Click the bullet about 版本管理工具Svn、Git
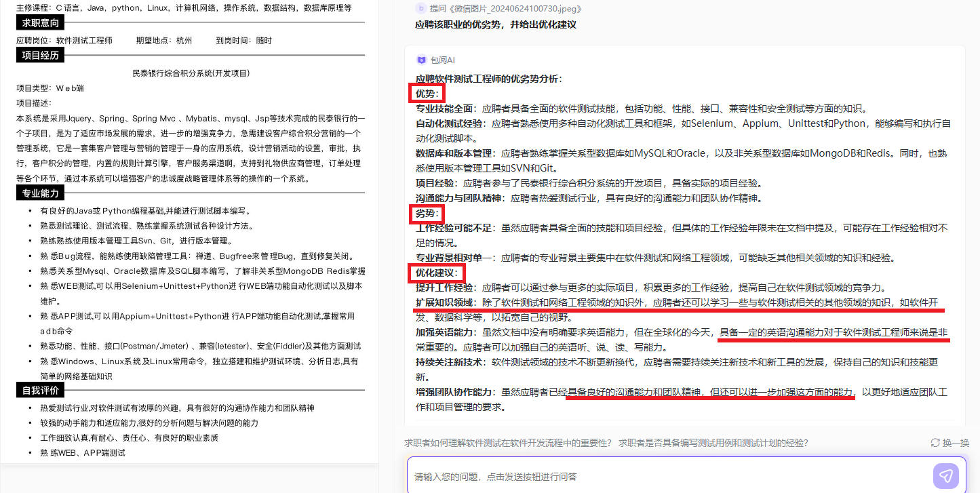The height and width of the screenshot is (493, 980). pos(136,241)
